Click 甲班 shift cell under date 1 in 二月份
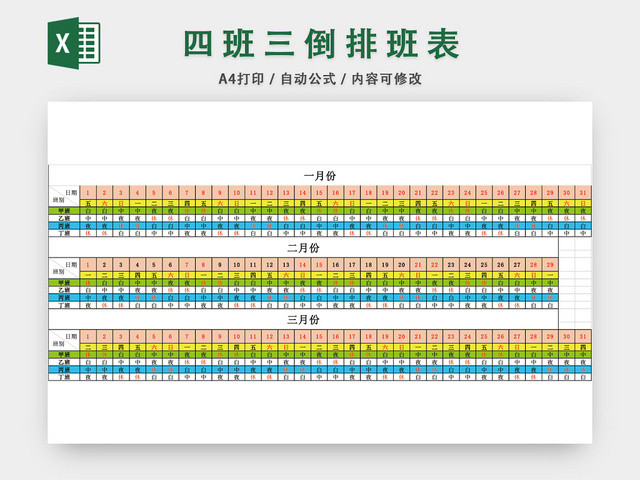The height and width of the screenshot is (480, 640). point(88,282)
